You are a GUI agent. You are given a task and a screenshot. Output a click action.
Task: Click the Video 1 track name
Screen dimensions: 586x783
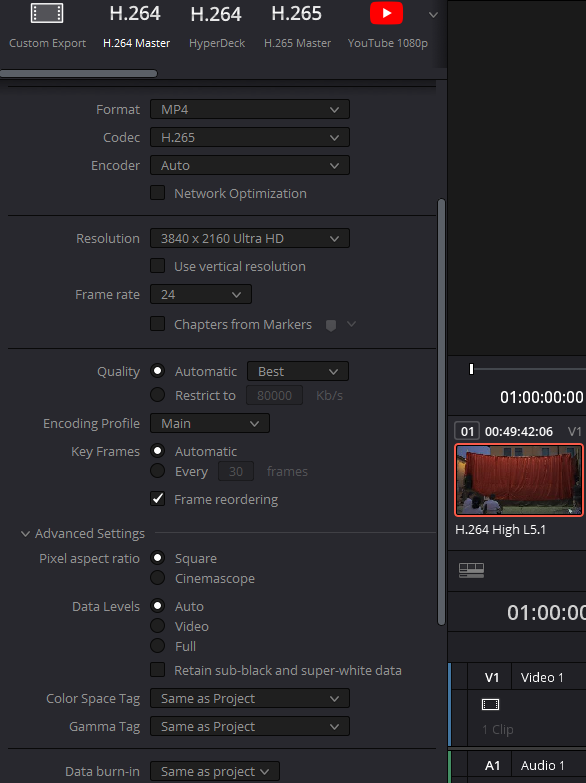(x=542, y=678)
